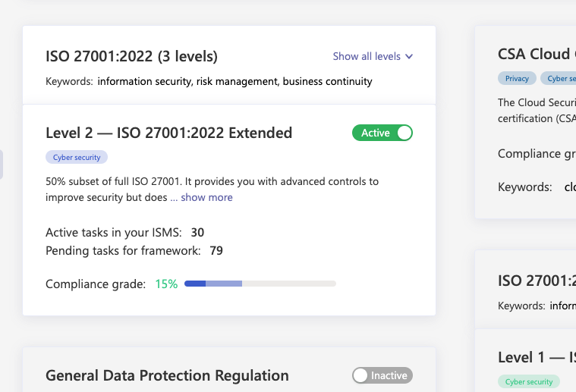The width and height of the screenshot is (576, 392).
Task: Open the Level 1 card heading on right
Action: coord(536,357)
